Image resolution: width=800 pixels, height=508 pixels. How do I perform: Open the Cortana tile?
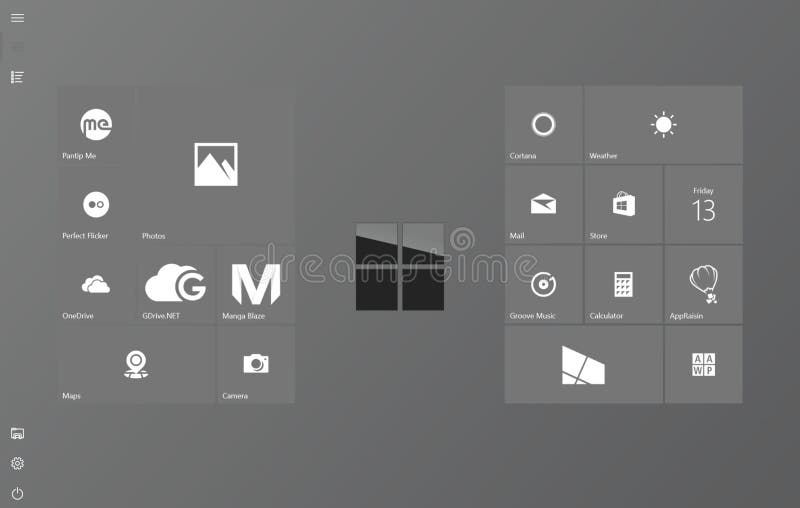(x=543, y=125)
